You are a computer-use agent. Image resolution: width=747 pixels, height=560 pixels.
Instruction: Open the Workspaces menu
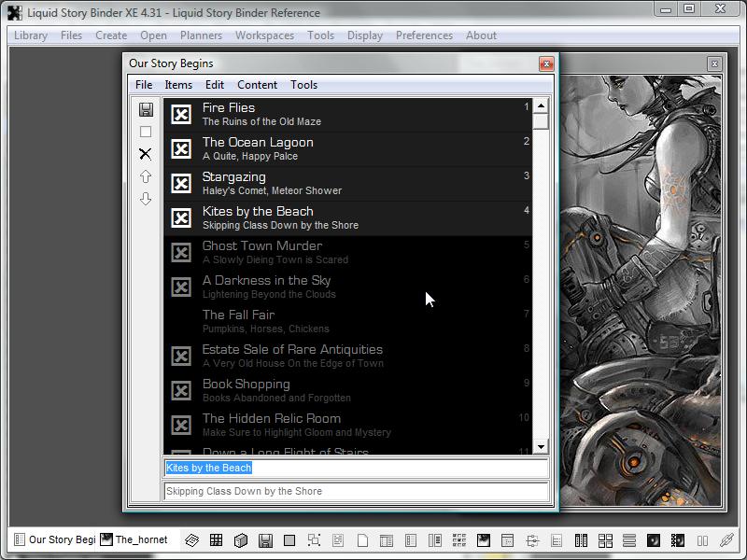264,35
